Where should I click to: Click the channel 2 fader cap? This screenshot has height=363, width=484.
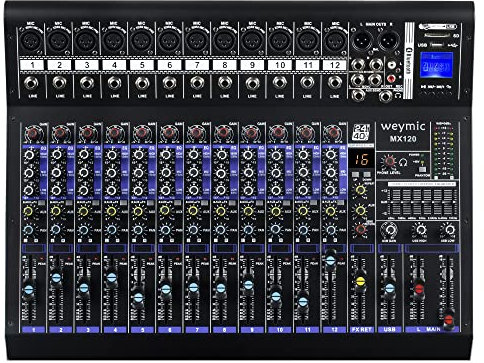click(x=57, y=278)
